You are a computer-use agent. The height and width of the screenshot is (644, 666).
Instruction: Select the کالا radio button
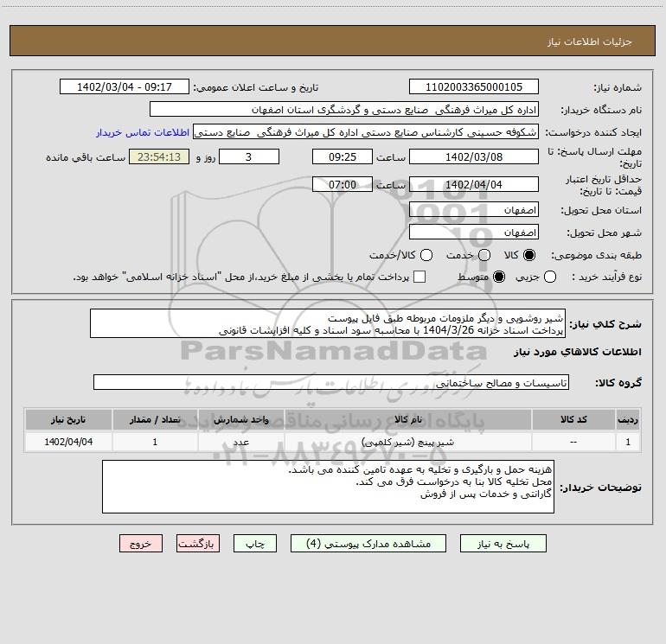coord(529,255)
